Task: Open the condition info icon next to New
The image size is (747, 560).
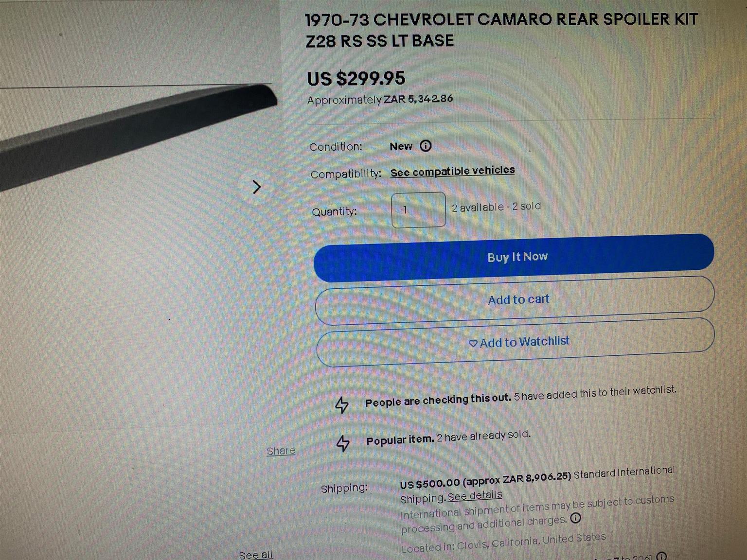Action: (x=426, y=146)
